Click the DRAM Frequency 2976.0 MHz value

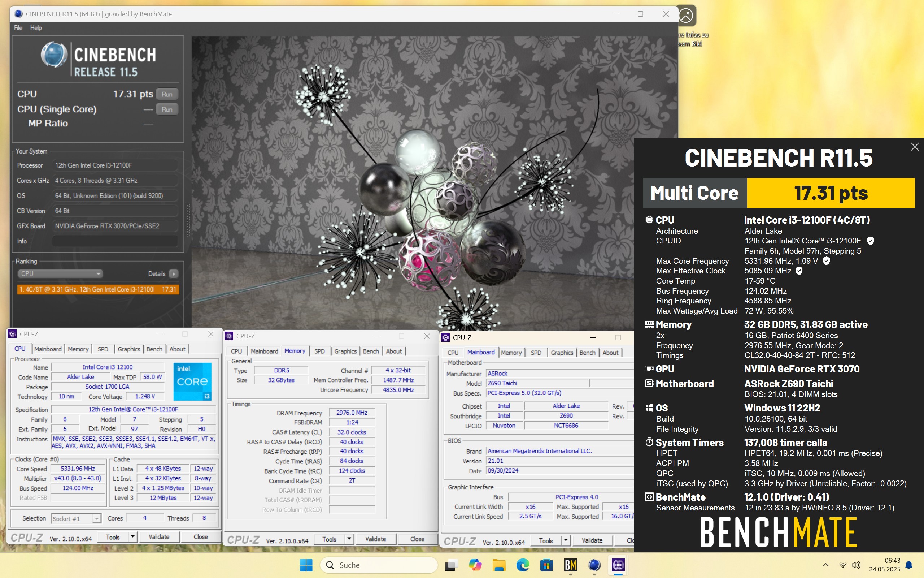tap(352, 413)
